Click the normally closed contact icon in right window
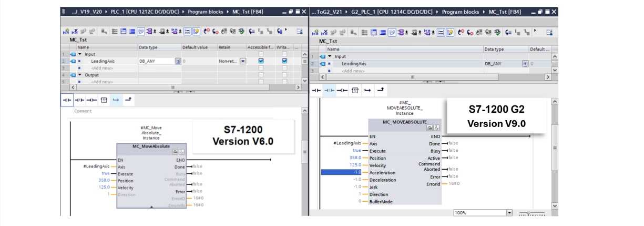Viewport: 644px width, 226px height. tap(329, 90)
